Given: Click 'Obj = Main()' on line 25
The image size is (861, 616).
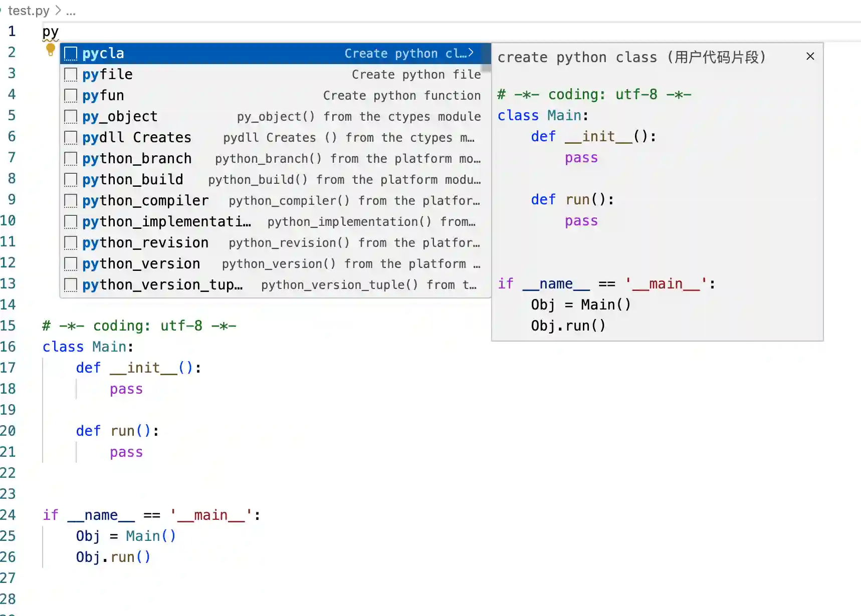Looking at the screenshot, I should [126, 536].
